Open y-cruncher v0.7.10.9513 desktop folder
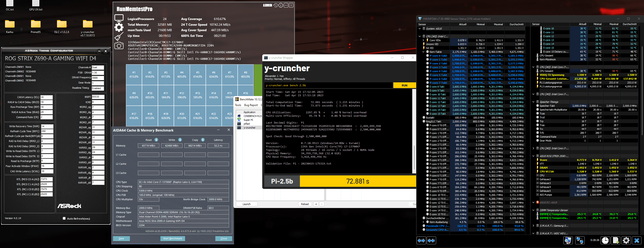Screen dimensions: 644x248 pyautogui.click(x=88, y=28)
